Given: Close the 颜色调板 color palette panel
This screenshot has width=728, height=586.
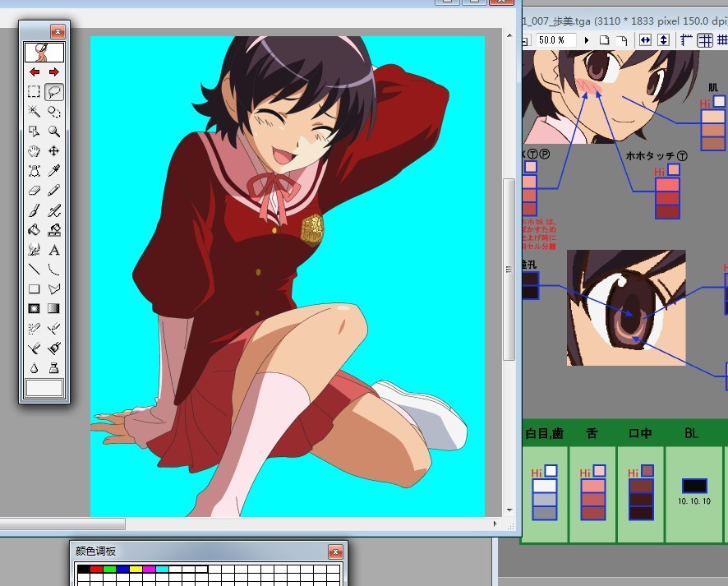Looking at the screenshot, I should click(x=334, y=551).
